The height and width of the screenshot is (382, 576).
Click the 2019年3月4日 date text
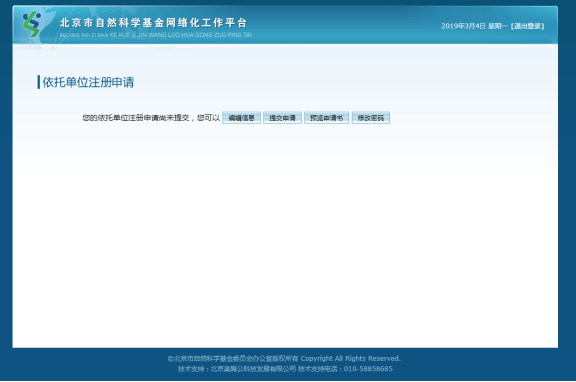(463, 26)
